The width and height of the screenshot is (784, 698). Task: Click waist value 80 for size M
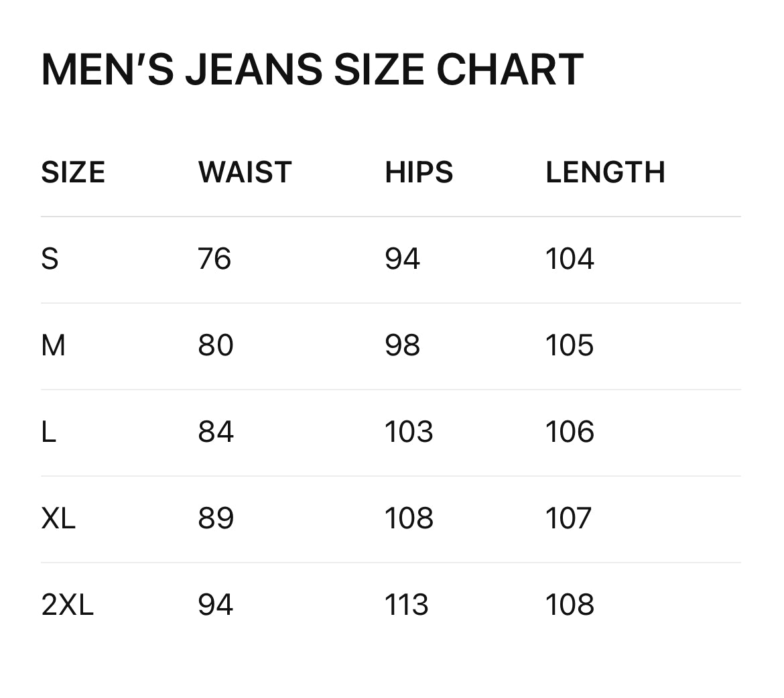coord(216,345)
